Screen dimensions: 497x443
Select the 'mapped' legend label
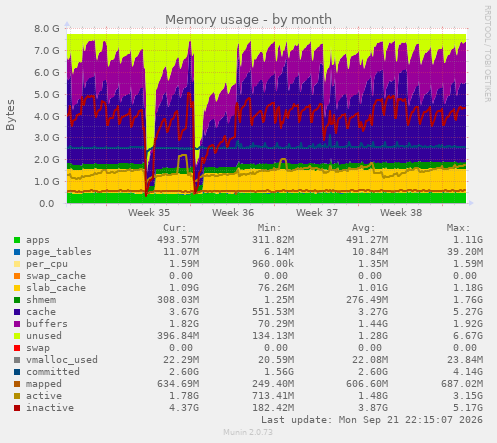44,384
